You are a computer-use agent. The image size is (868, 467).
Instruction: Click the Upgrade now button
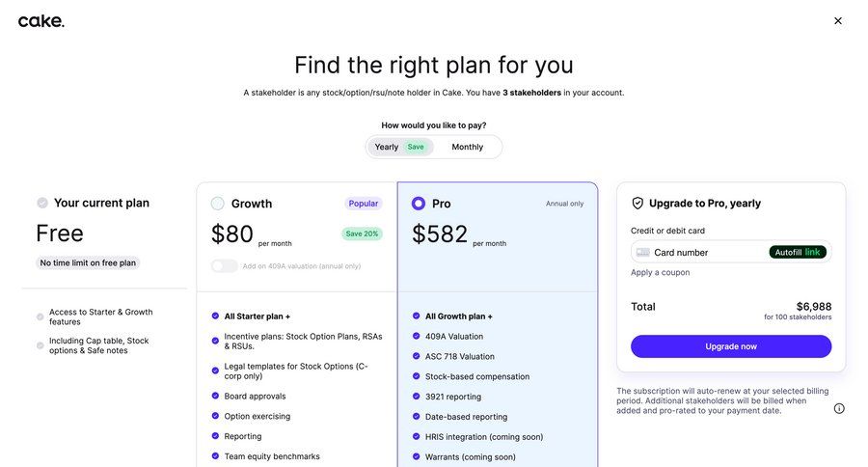[731, 346]
